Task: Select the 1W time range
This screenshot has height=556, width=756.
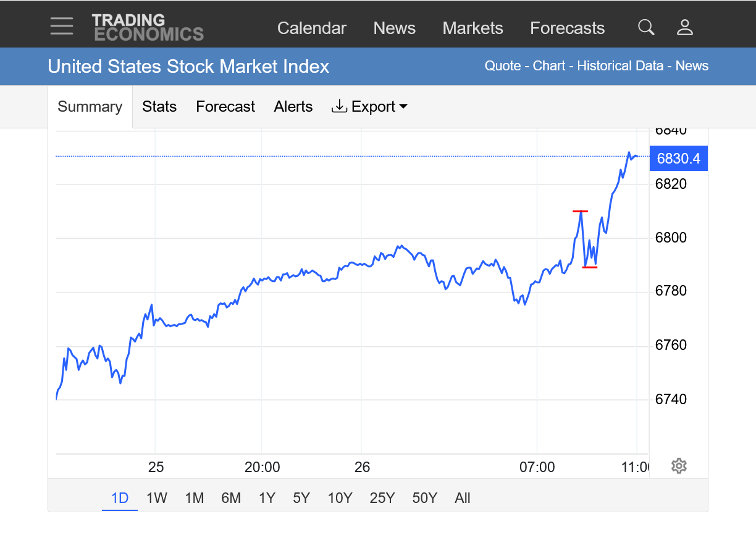Action: click(x=157, y=498)
